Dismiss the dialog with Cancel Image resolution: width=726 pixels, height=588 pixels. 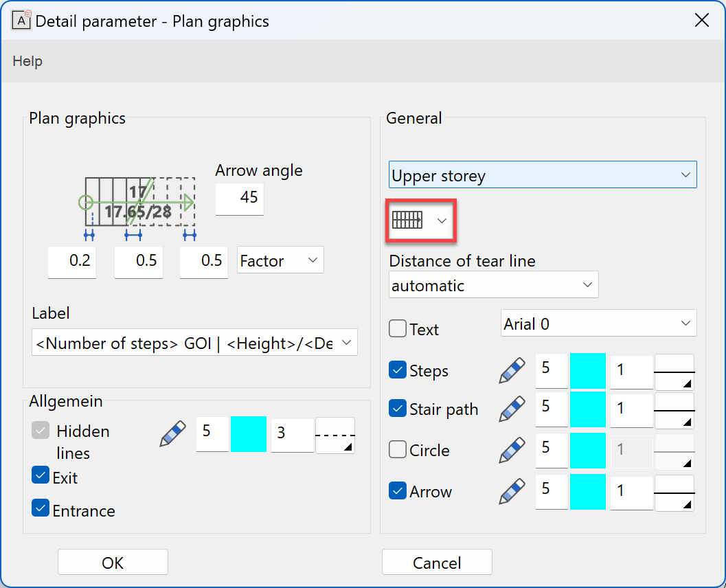pyautogui.click(x=437, y=562)
